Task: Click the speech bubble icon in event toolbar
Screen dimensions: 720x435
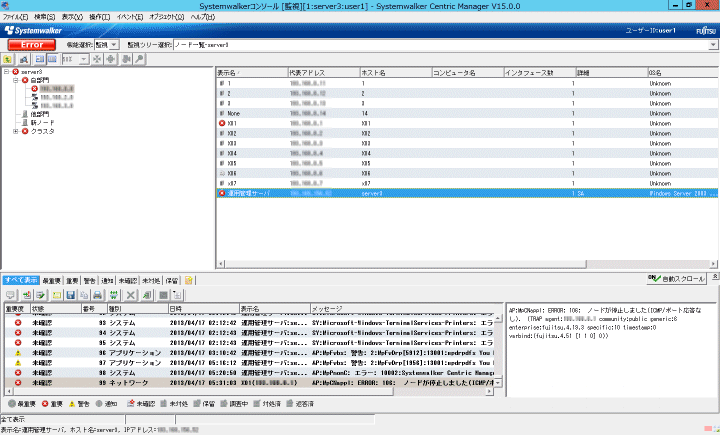Action: 10,295
